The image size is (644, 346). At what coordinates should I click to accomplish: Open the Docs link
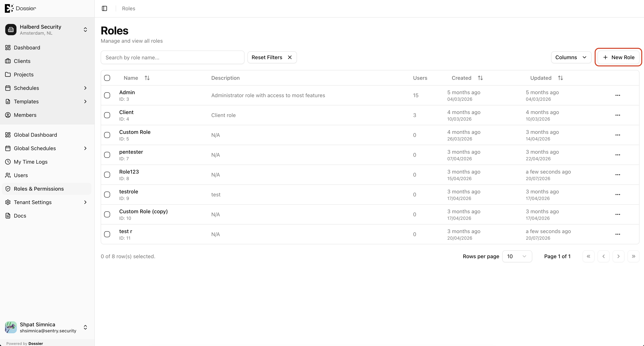[x=47, y=216]
